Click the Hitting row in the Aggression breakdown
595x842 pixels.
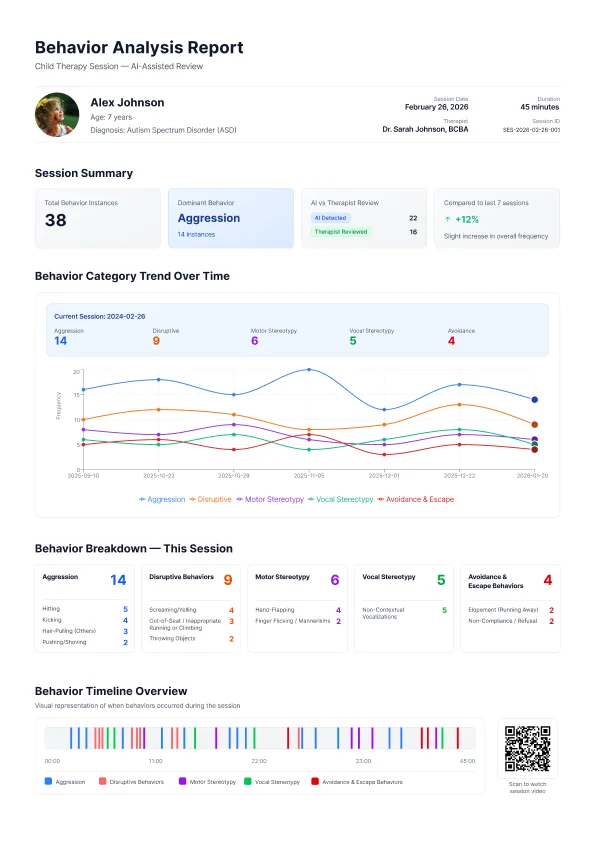tap(85, 609)
